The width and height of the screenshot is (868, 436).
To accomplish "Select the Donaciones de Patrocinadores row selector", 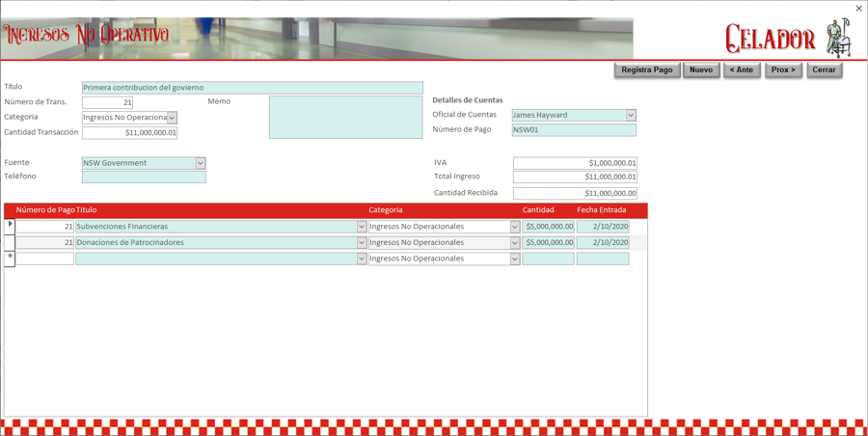I will point(10,243).
